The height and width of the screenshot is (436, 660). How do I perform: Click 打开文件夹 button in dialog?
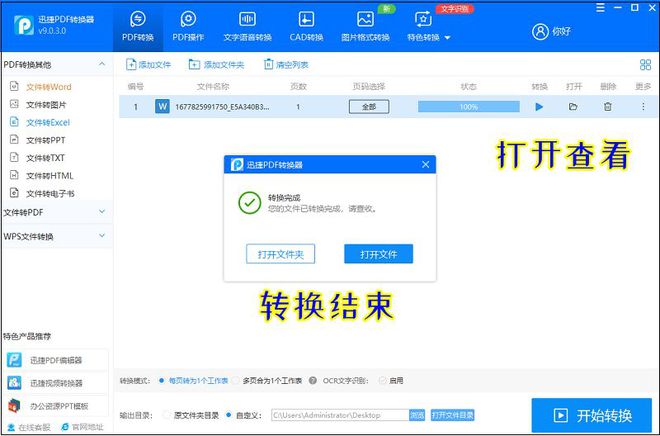(x=280, y=254)
